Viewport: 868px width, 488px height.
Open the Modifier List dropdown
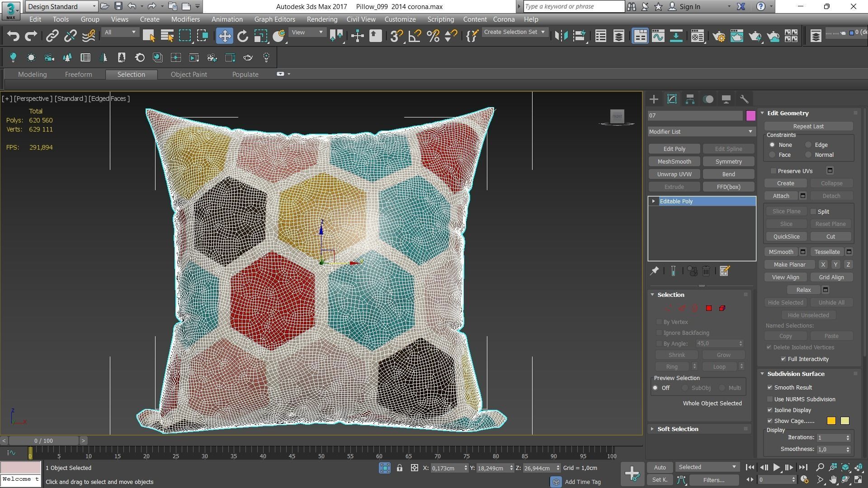click(701, 131)
